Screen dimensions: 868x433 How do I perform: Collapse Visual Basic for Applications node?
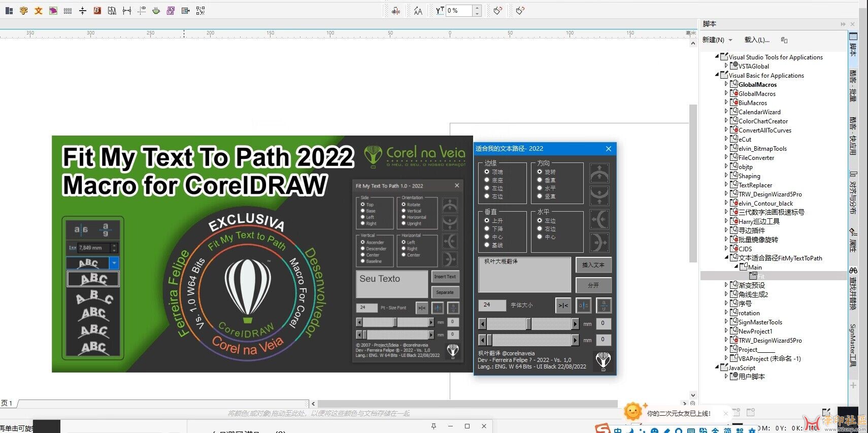tap(717, 75)
